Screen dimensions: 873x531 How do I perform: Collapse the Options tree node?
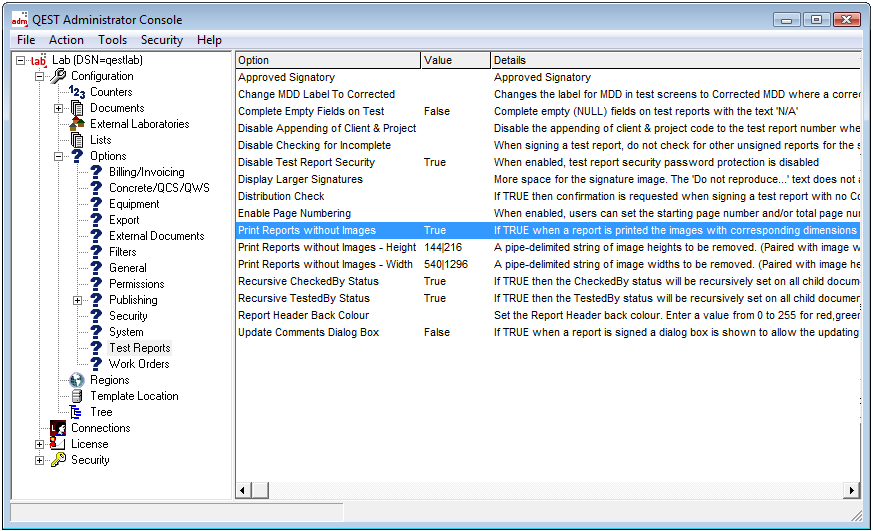59,156
